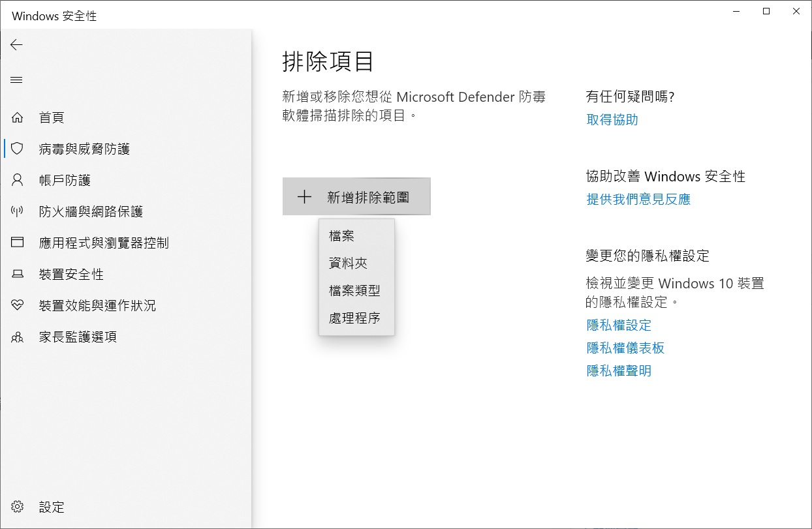The image size is (812, 529).
Task: Go to 首頁 in sidebar
Action: (125, 118)
